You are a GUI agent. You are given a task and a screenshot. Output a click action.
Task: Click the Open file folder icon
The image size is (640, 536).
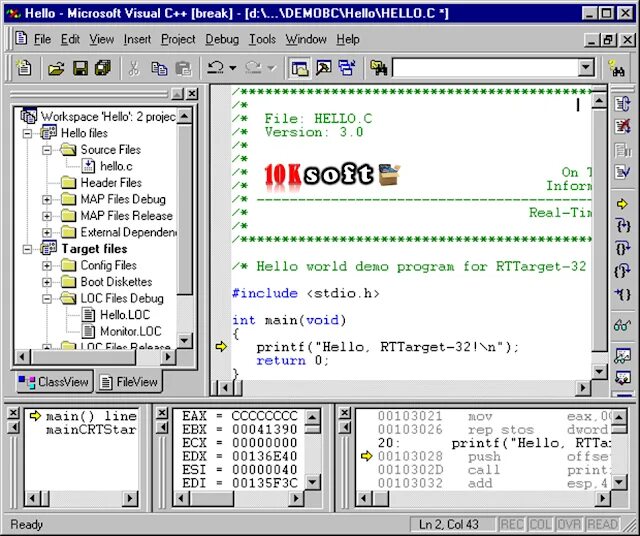click(56, 68)
